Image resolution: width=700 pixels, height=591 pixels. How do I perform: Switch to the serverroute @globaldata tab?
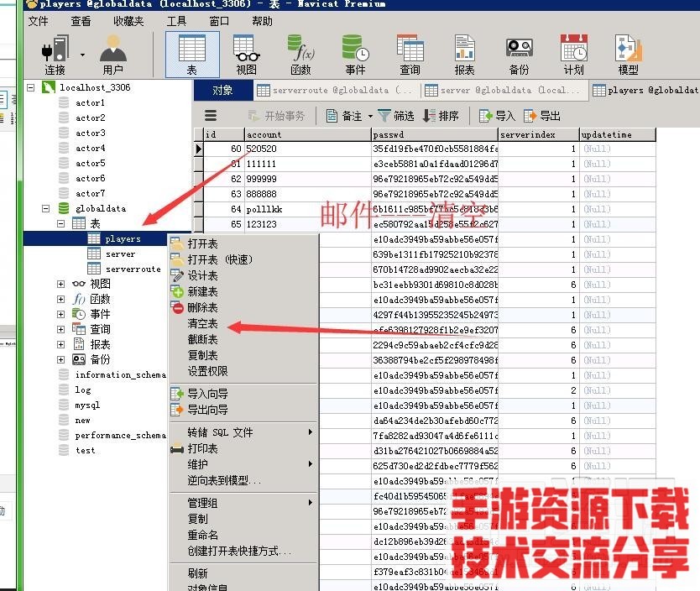(336, 90)
